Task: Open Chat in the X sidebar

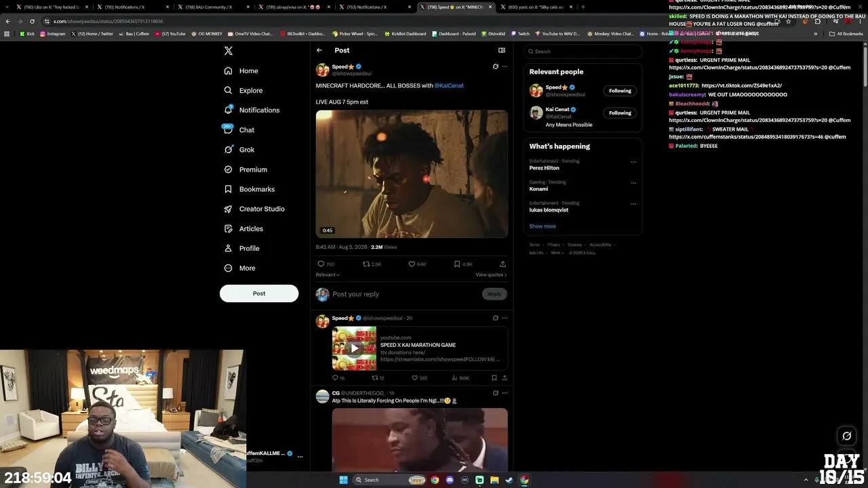Action: pos(239,129)
